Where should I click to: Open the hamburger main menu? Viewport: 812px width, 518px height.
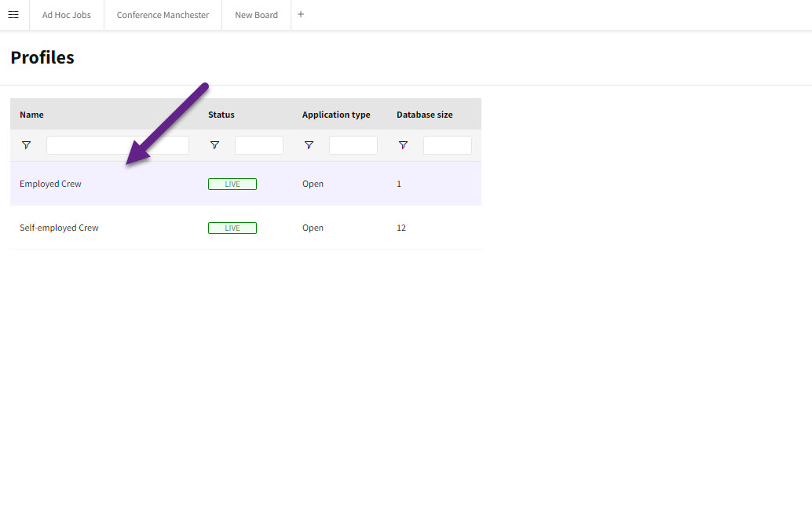click(13, 15)
